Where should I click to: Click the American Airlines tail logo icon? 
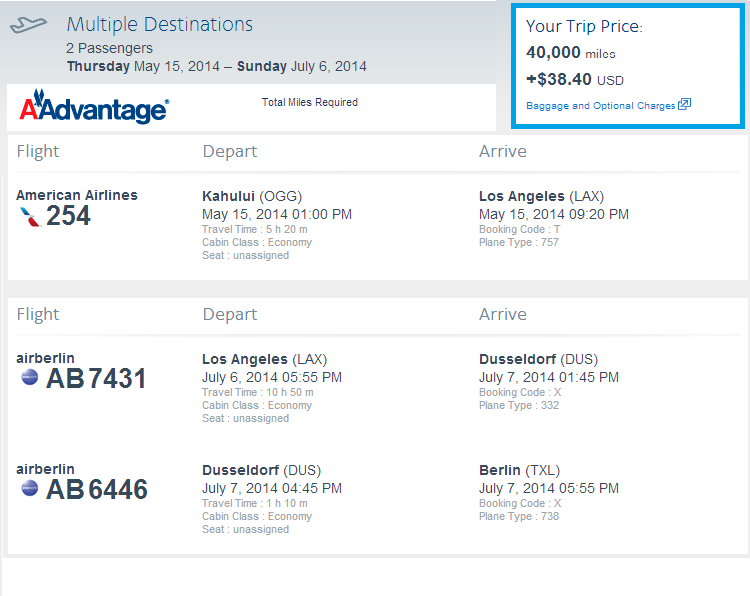coord(30,216)
